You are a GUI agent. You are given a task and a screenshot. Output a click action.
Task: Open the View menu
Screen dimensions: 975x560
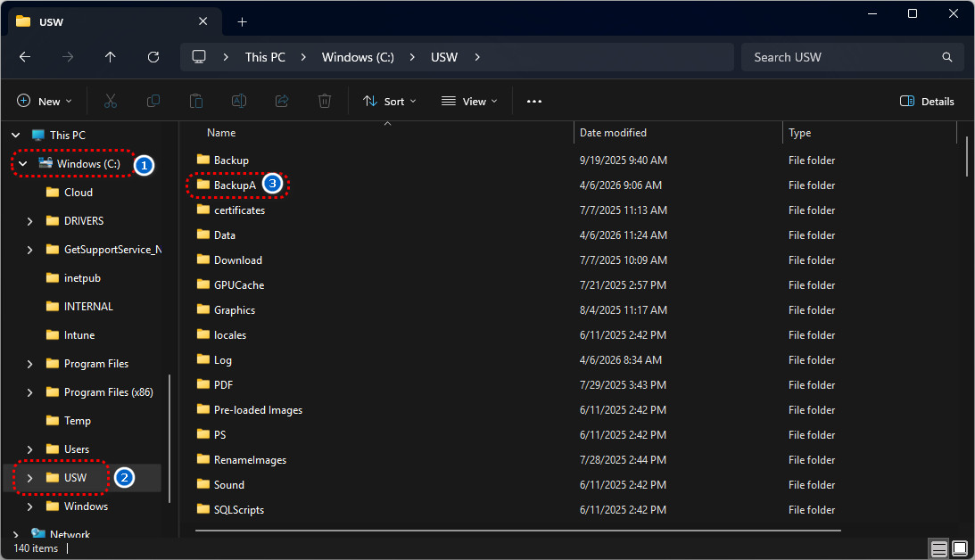click(469, 102)
